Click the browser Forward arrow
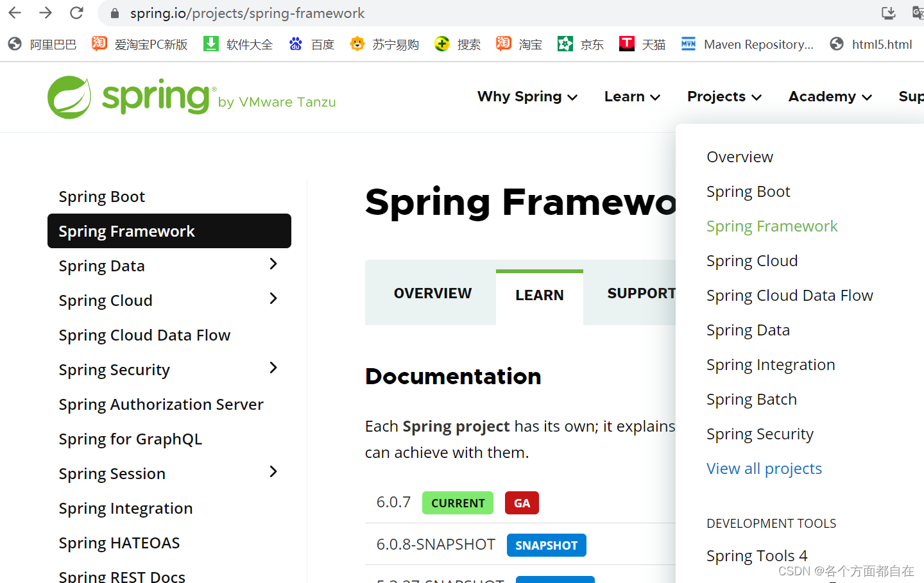 [x=46, y=13]
